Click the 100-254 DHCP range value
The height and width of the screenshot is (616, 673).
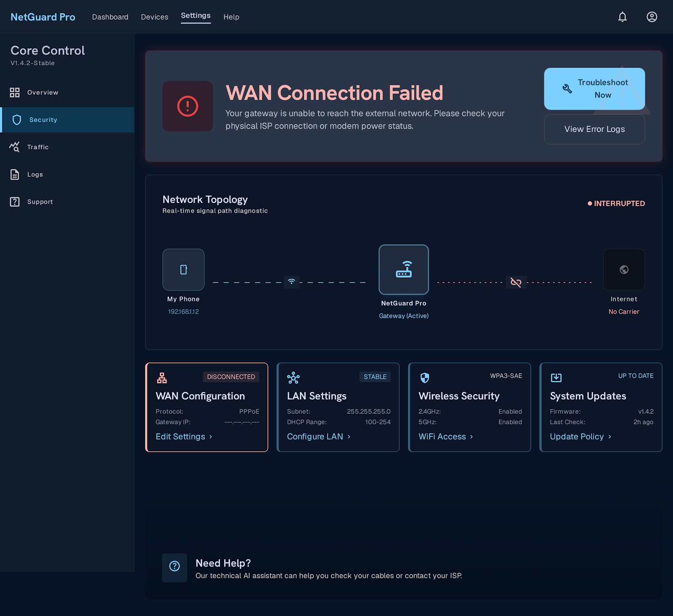[x=378, y=422]
